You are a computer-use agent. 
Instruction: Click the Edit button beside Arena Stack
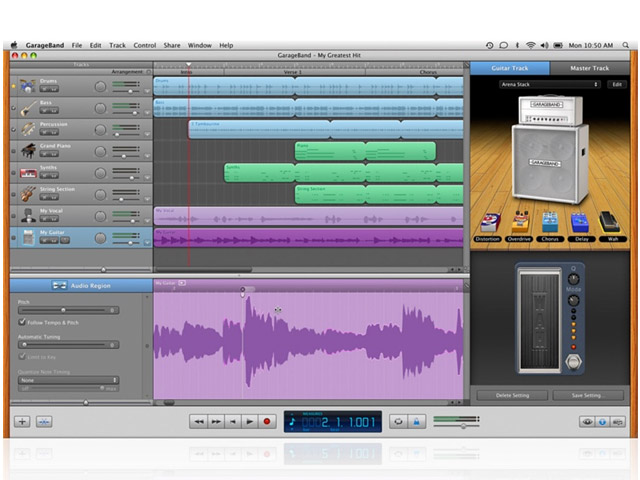(x=617, y=84)
